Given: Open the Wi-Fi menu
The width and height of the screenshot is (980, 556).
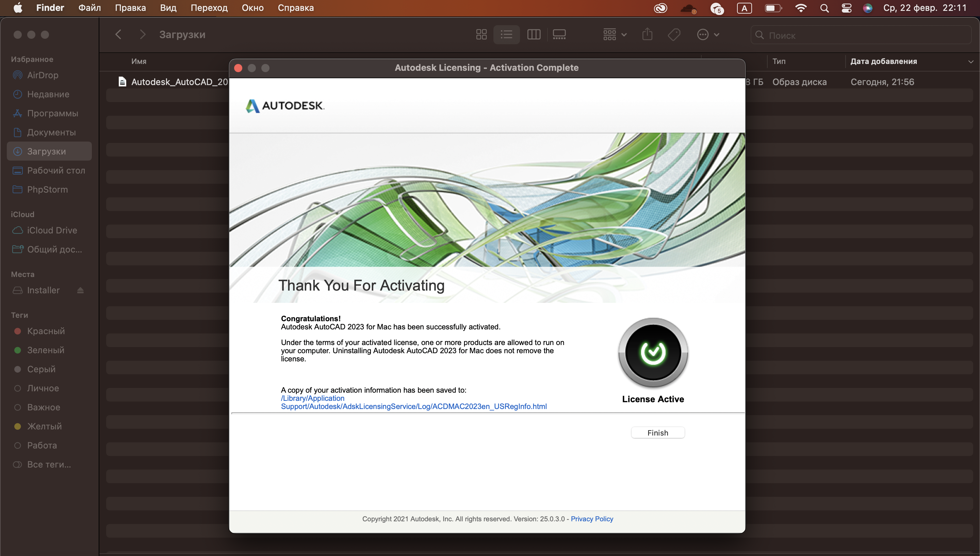Looking at the screenshot, I should coord(801,8).
